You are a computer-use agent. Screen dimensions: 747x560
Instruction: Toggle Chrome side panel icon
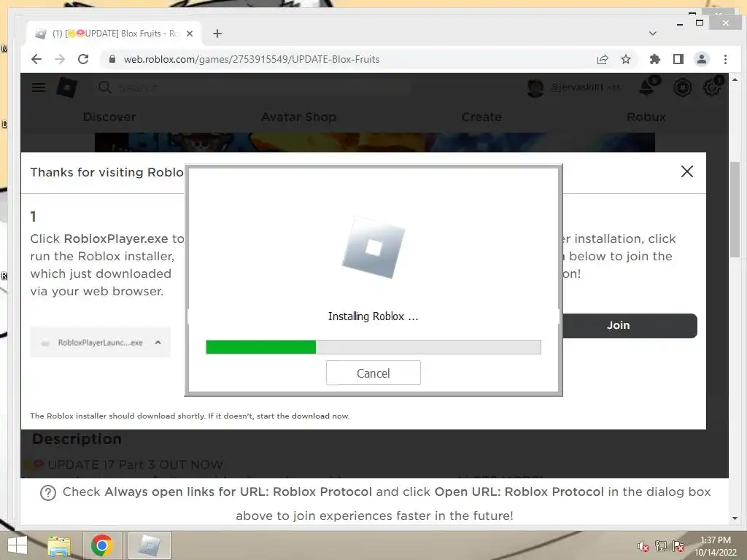678,59
